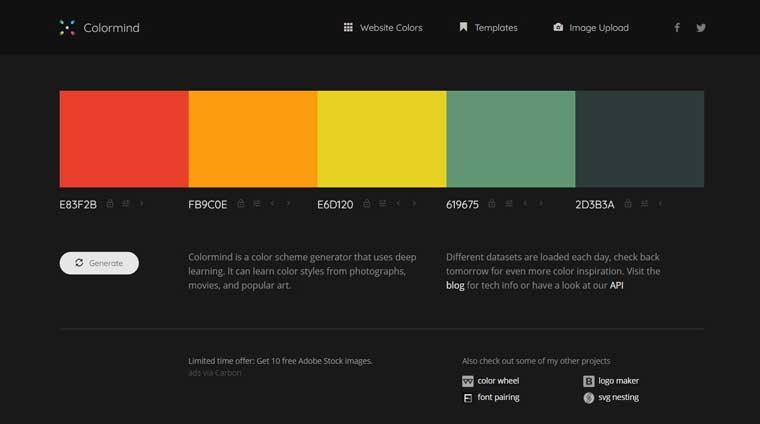Lock the 2D3B3A dark color
760x424 pixels.
tap(628, 204)
